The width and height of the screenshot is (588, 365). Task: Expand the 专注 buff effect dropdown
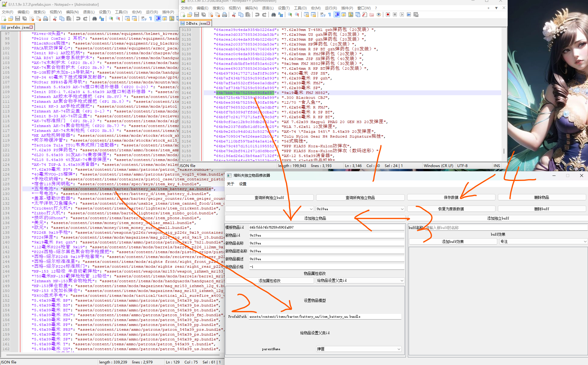pos(585,242)
